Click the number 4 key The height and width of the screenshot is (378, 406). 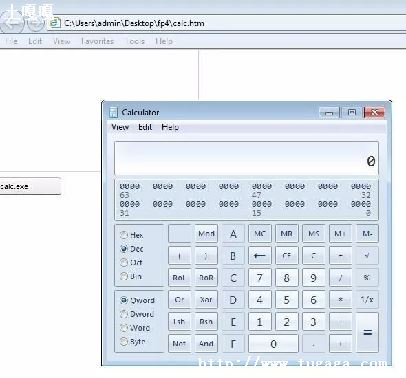coord(260,300)
